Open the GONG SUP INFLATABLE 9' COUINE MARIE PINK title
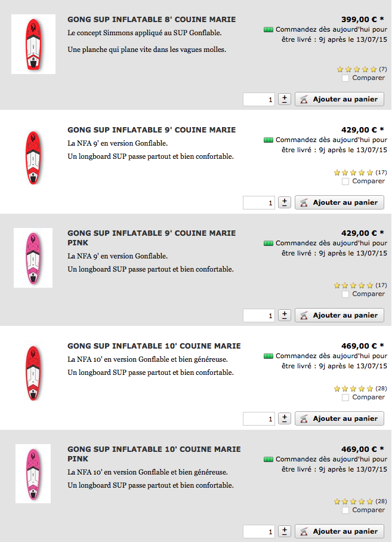The image size is (392, 542). tap(152, 238)
